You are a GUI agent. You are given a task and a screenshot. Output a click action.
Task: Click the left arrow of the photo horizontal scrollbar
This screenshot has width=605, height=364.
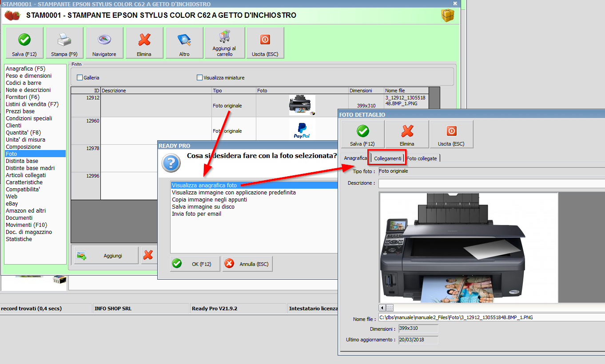[382, 308]
